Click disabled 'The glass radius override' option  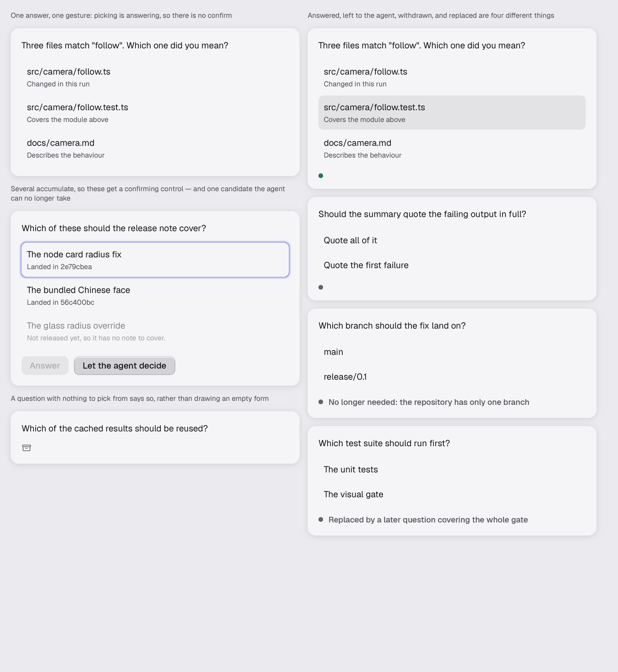[x=155, y=331]
